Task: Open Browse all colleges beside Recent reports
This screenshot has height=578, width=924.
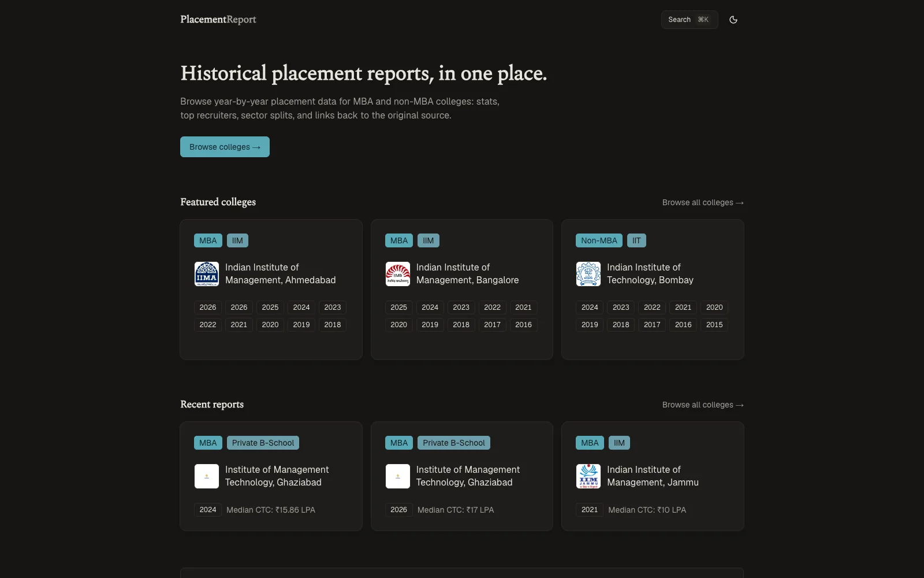Action: click(703, 405)
